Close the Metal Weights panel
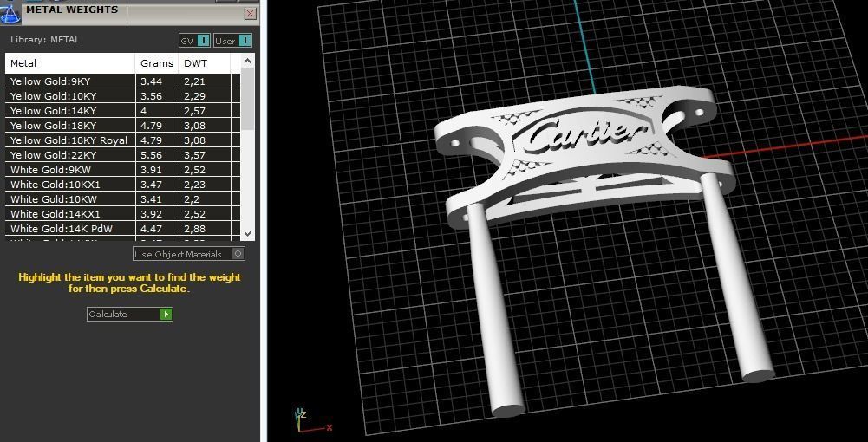Image resolution: width=868 pixels, height=442 pixels. pos(251,14)
